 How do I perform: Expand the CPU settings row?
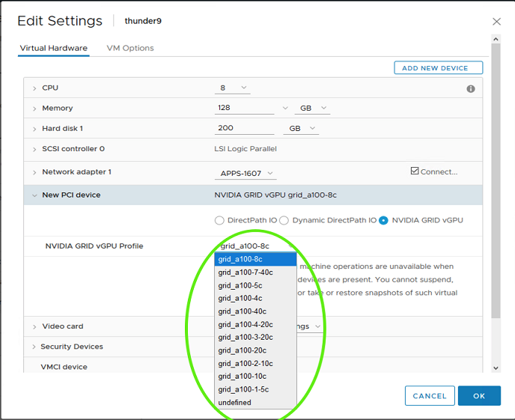pos(34,88)
